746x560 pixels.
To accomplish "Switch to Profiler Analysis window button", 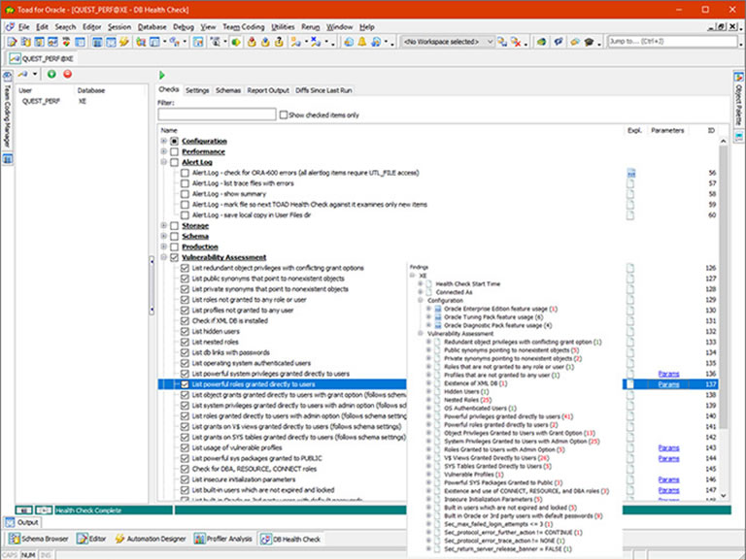I will pyautogui.click(x=223, y=539).
